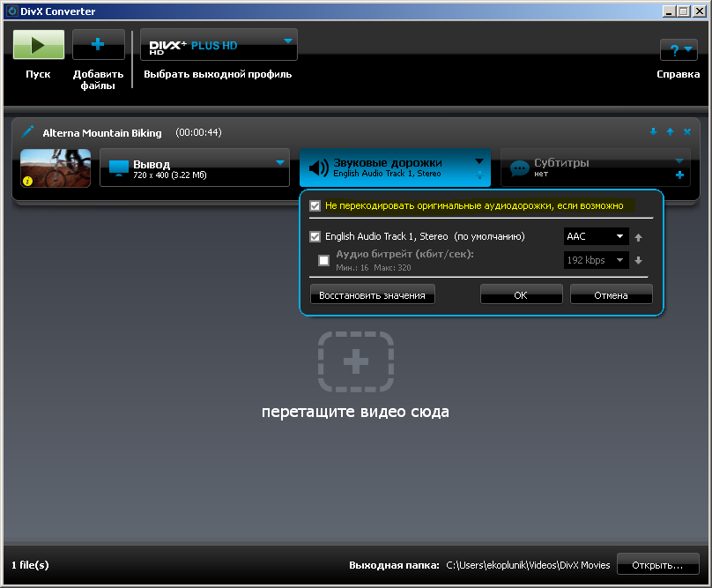Move video up with the blue up arrow
The height and width of the screenshot is (588, 712).
[670, 131]
